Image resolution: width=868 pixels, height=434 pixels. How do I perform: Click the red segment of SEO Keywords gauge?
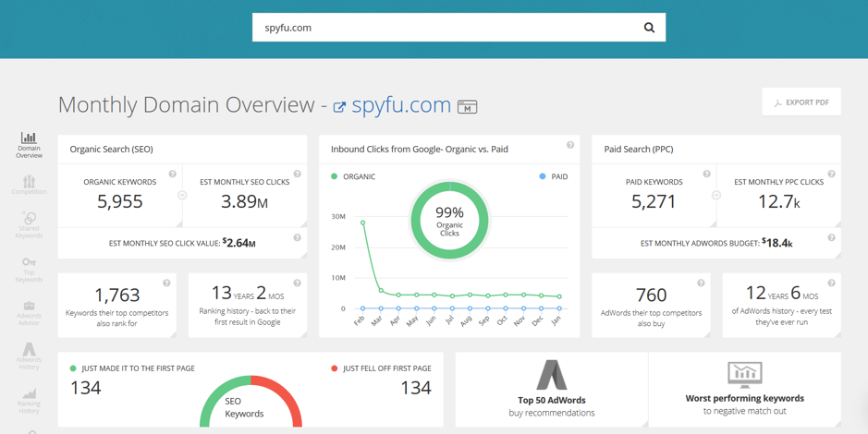pos(284,396)
